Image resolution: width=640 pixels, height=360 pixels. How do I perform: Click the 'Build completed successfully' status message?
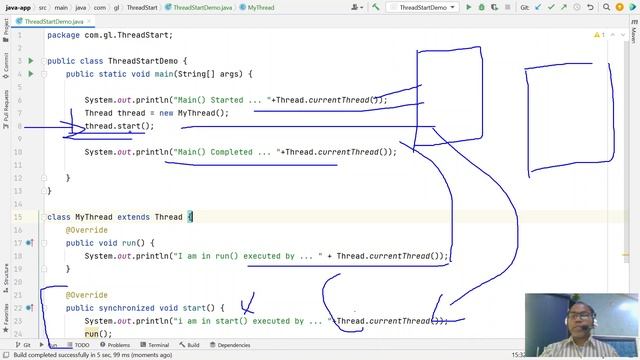pos(93,355)
